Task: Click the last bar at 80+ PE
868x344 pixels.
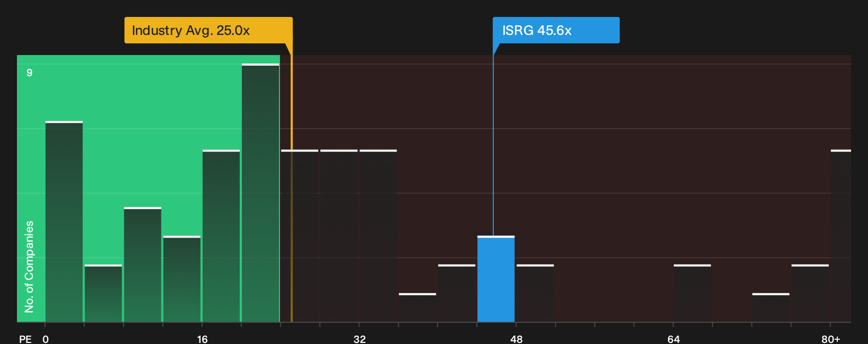Action: point(840,236)
